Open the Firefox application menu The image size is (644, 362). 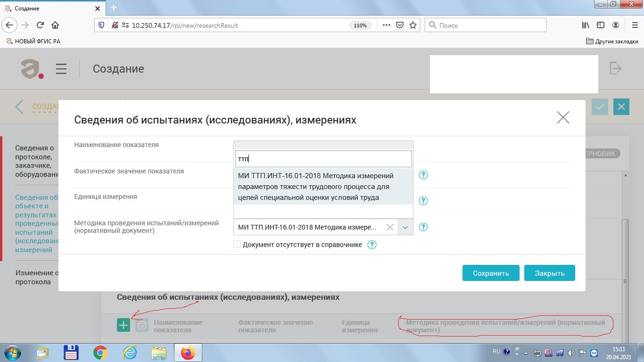pos(634,25)
